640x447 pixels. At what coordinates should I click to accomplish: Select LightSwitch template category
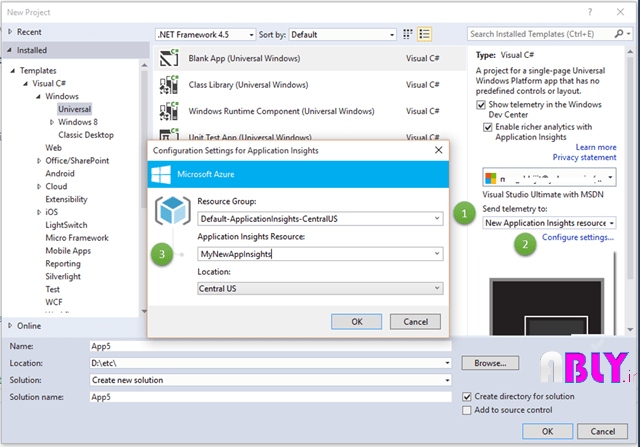[66, 225]
